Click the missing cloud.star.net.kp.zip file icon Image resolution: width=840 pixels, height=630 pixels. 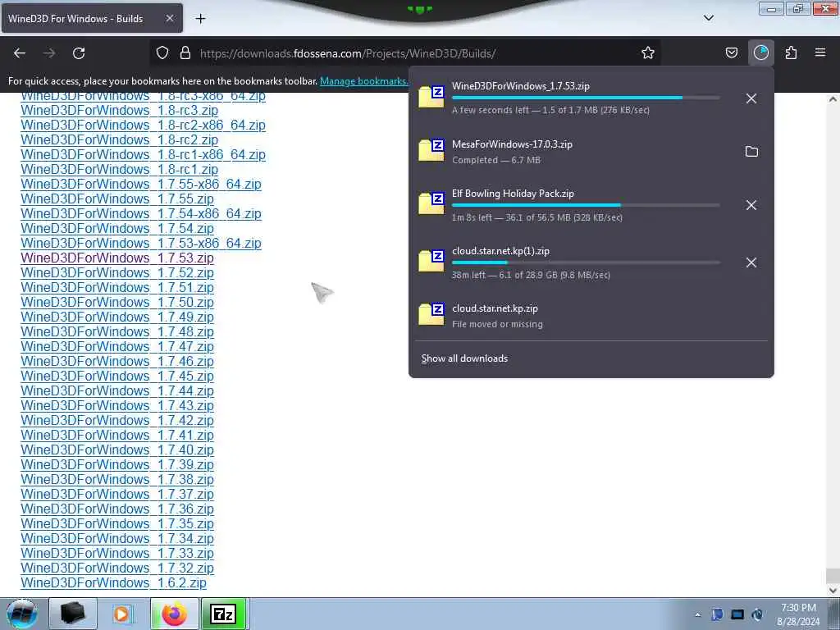coord(431,314)
